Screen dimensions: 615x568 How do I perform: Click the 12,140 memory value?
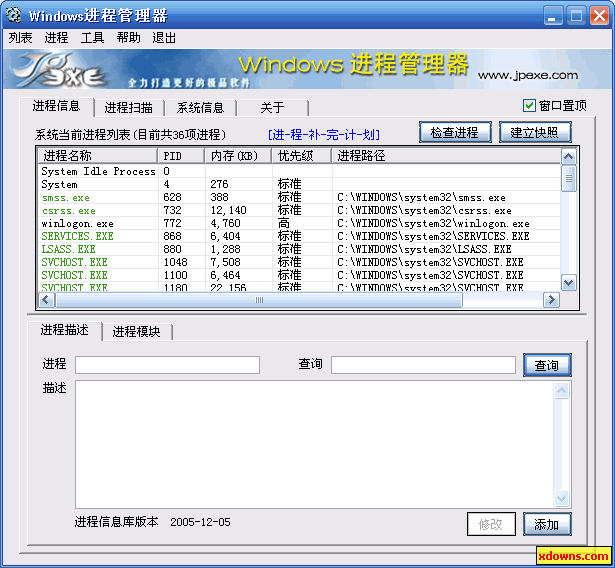228,211
